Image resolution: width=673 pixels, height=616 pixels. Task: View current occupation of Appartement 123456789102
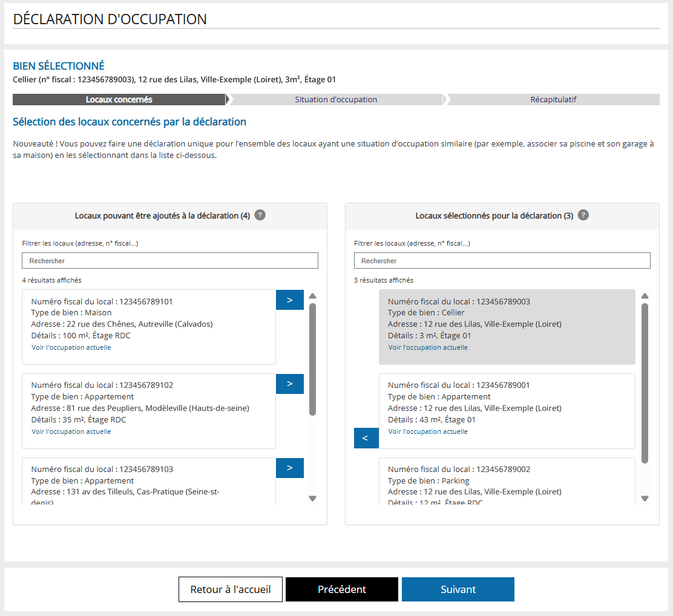(71, 431)
